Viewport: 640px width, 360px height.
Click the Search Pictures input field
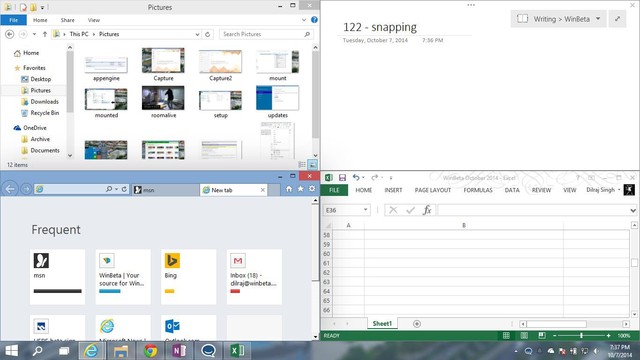pyautogui.click(x=266, y=34)
